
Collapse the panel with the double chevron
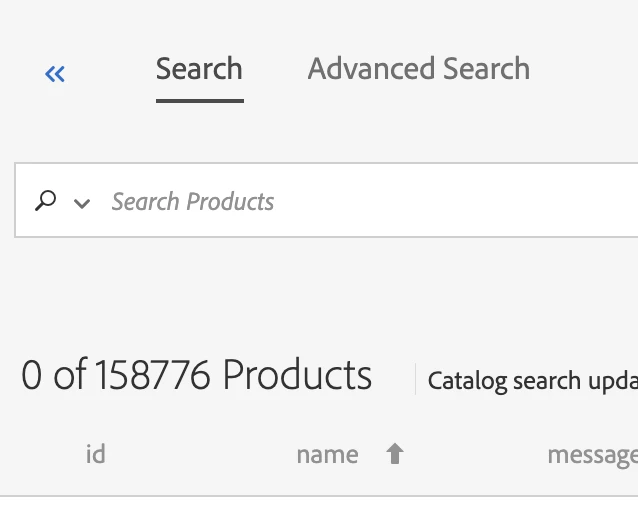click(x=55, y=73)
